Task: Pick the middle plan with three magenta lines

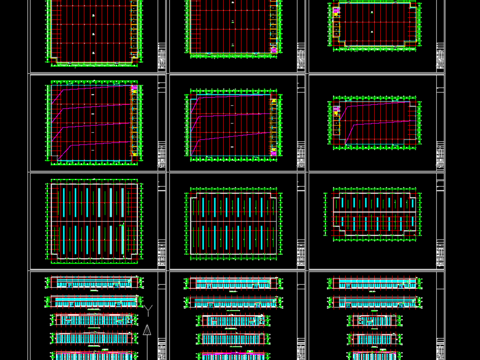Action: tap(233, 126)
